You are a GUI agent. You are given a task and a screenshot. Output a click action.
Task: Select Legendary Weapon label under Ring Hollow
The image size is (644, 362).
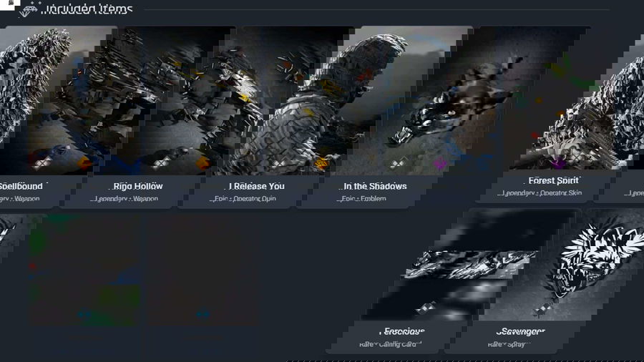pyautogui.click(x=138, y=199)
